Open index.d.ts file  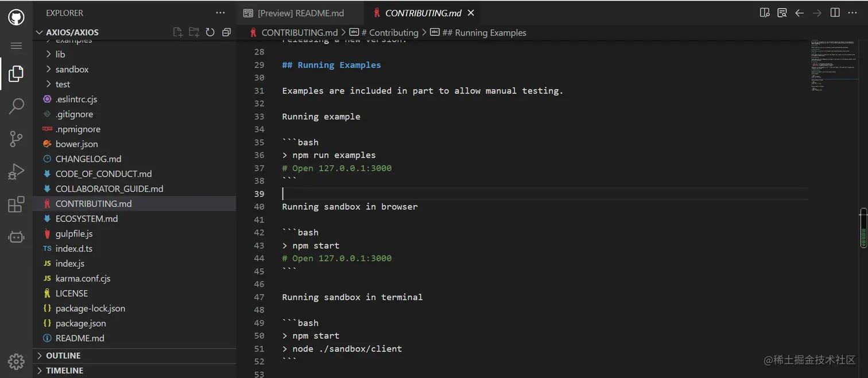pyautogui.click(x=134, y=248)
